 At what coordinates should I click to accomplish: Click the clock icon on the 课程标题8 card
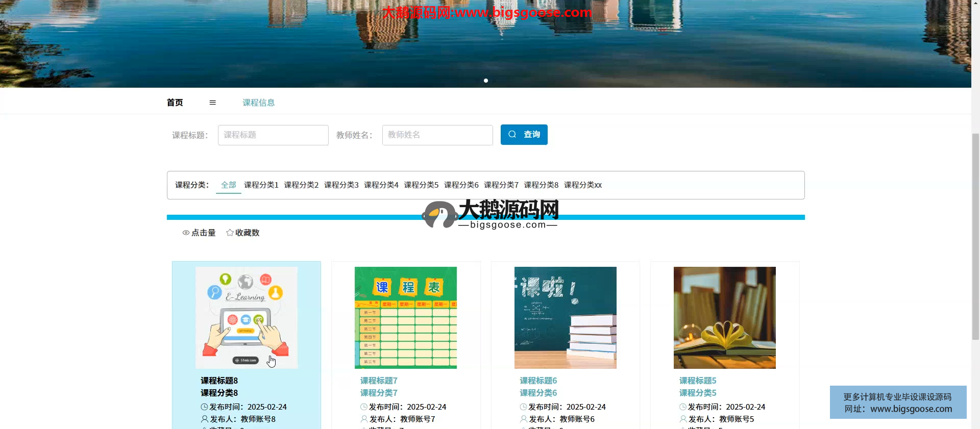click(x=204, y=407)
